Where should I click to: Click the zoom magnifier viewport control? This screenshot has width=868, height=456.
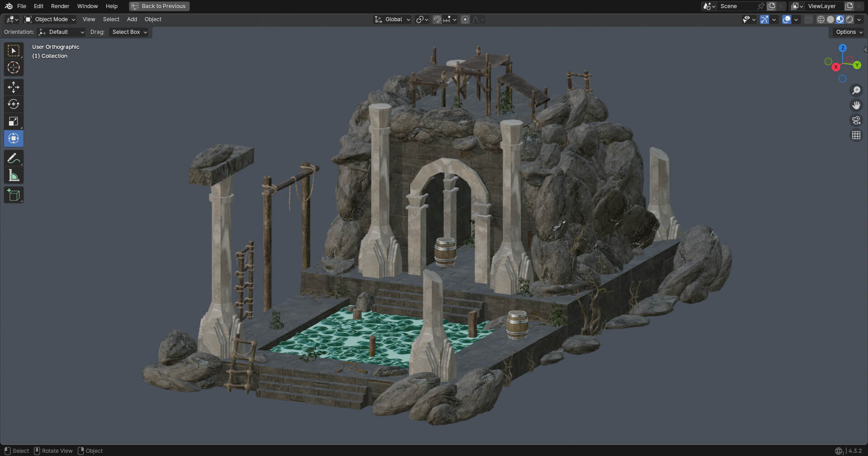856,90
